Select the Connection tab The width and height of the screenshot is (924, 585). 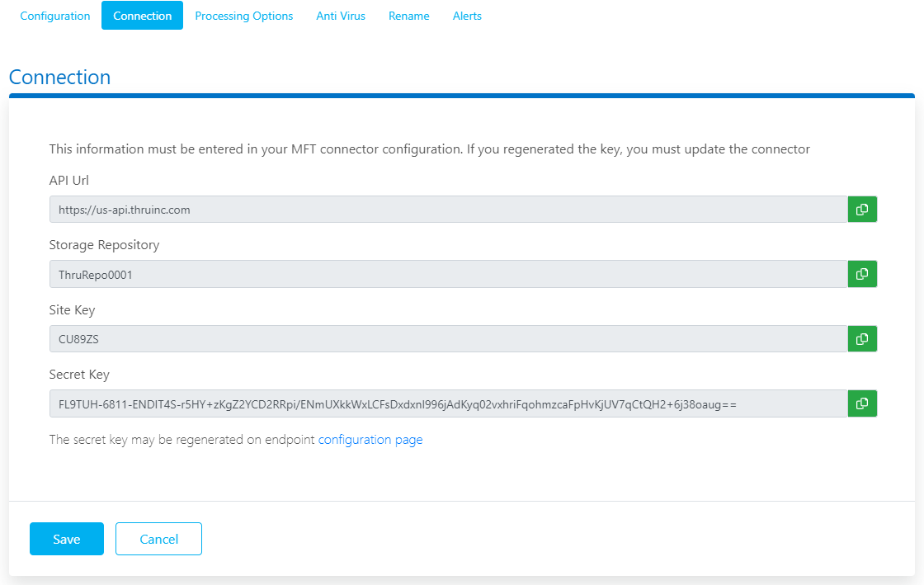click(142, 15)
